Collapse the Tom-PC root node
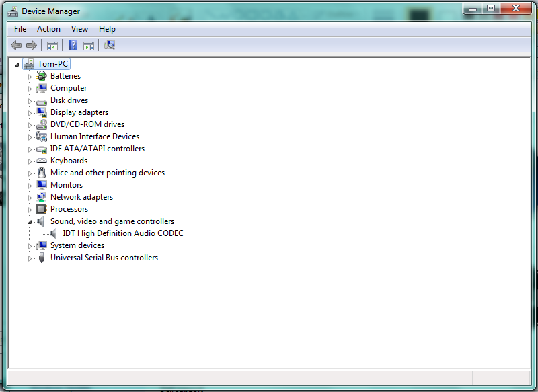The height and width of the screenshot is (392, 538). pyautogui.click(x=17, y=64)
